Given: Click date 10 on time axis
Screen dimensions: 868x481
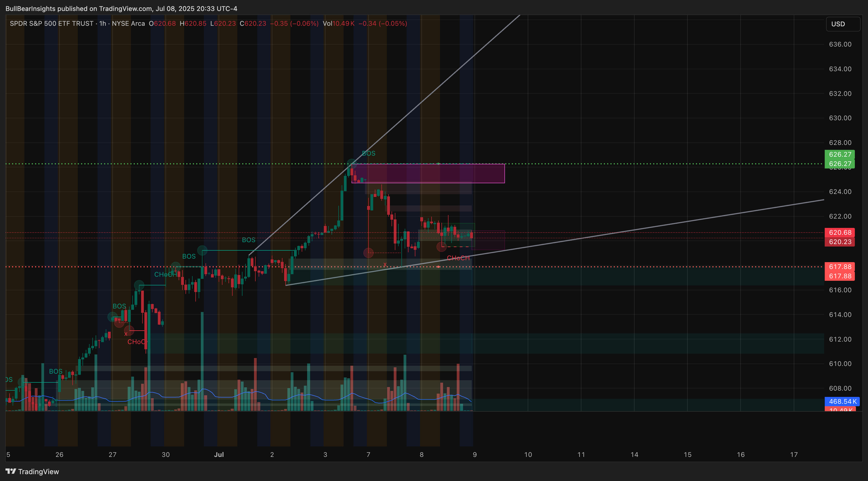Looking at the screenshot, I should click(x=528, y=454).
